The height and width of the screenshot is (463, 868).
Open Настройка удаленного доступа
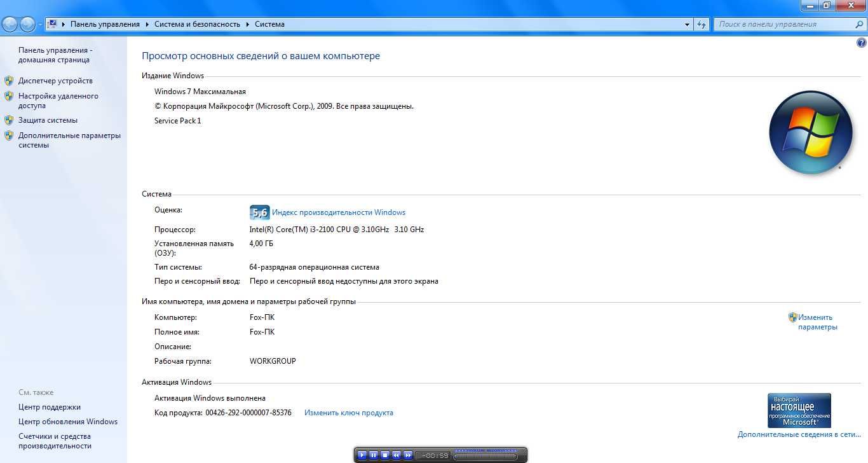pos(58,100)
